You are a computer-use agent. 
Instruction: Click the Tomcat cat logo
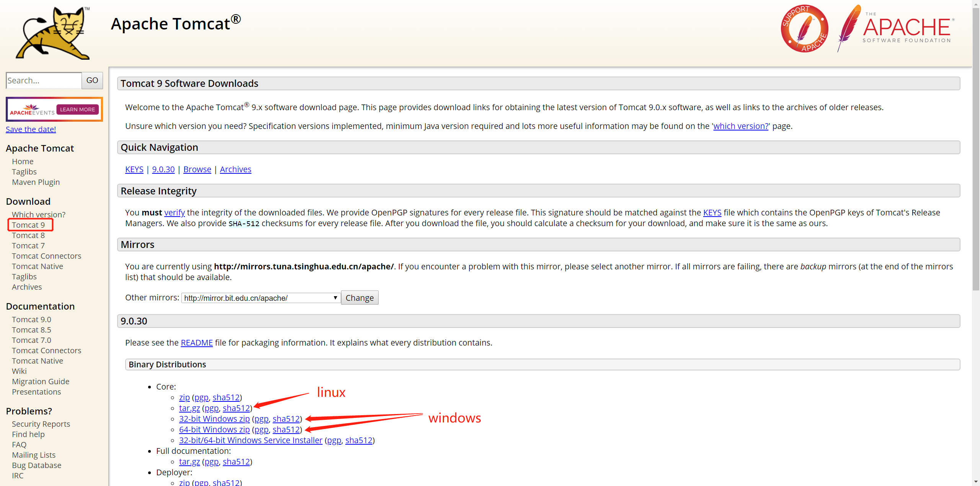53,33
